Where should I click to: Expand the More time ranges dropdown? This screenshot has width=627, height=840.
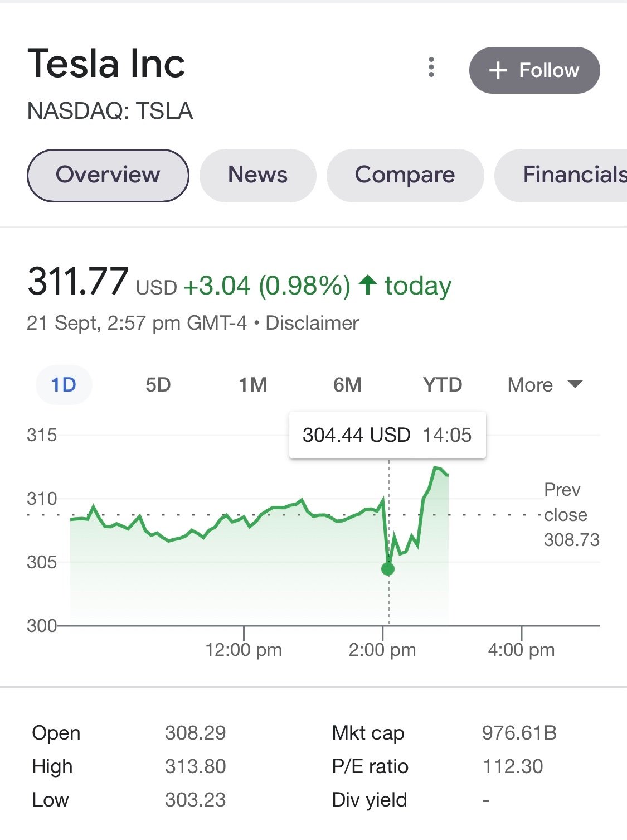pyautogui.click(x=545, y=385)
